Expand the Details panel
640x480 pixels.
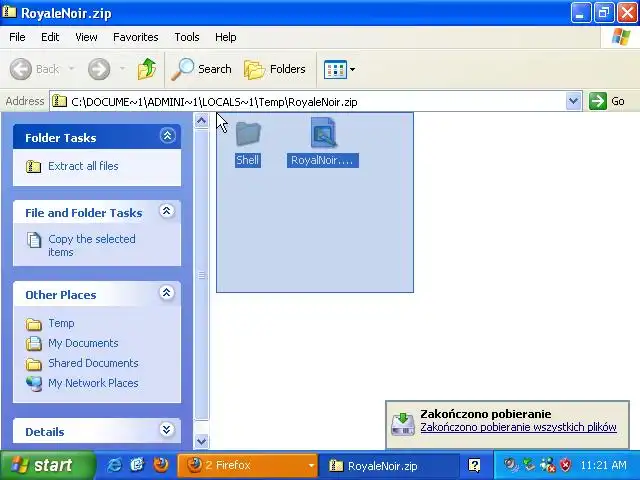[167, 429]
